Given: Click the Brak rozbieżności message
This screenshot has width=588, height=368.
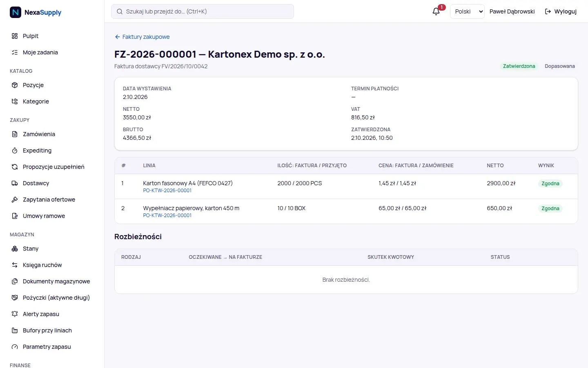Looking at the screenshot, I should pos(346,280).
